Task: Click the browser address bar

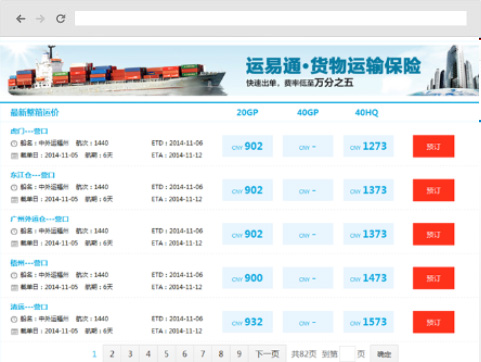Action: pyautogui.click(x=271, y=18)
